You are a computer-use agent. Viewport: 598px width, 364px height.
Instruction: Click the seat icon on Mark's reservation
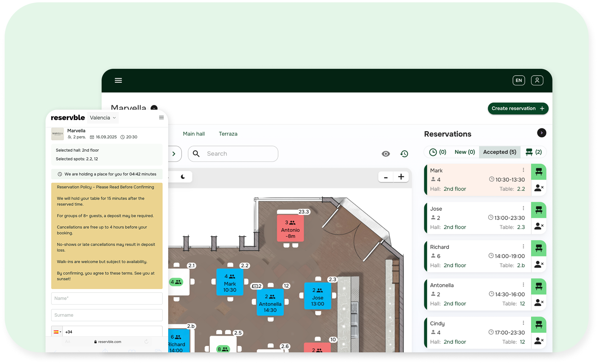click(x=538, y=172)
